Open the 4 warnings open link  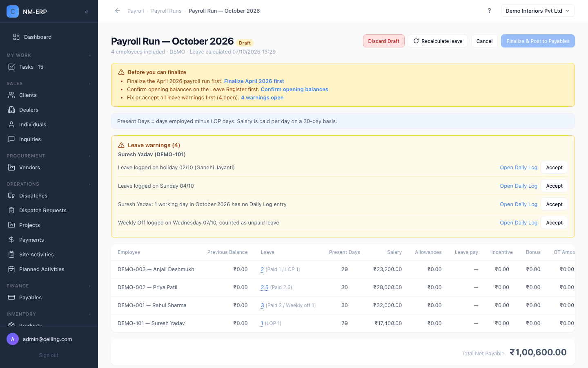tap(262, 97)
